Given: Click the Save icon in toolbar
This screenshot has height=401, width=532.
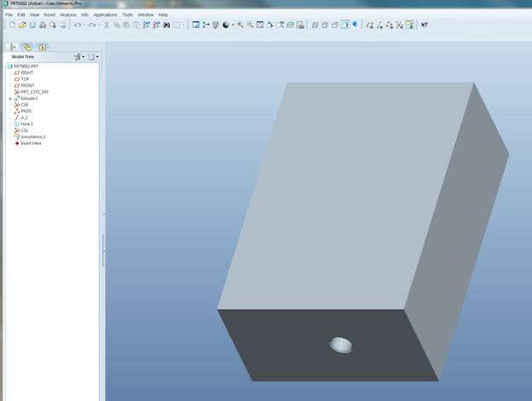Looking at the screenshot, I should pyautogui.click(x=32, y=25).
